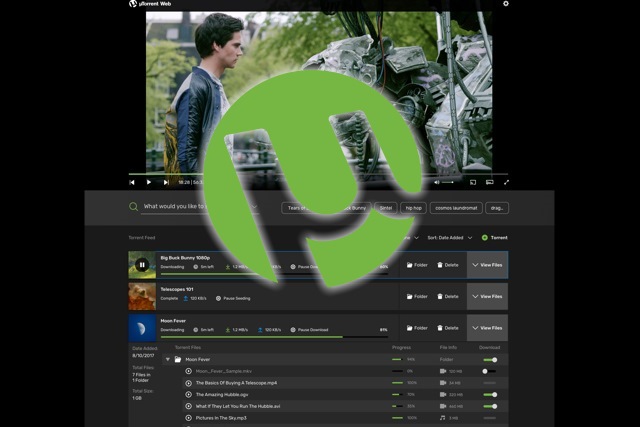Delete the Telescopes 101 torrent
This screenshot has width=640, height=427.
tap(448, 296)
